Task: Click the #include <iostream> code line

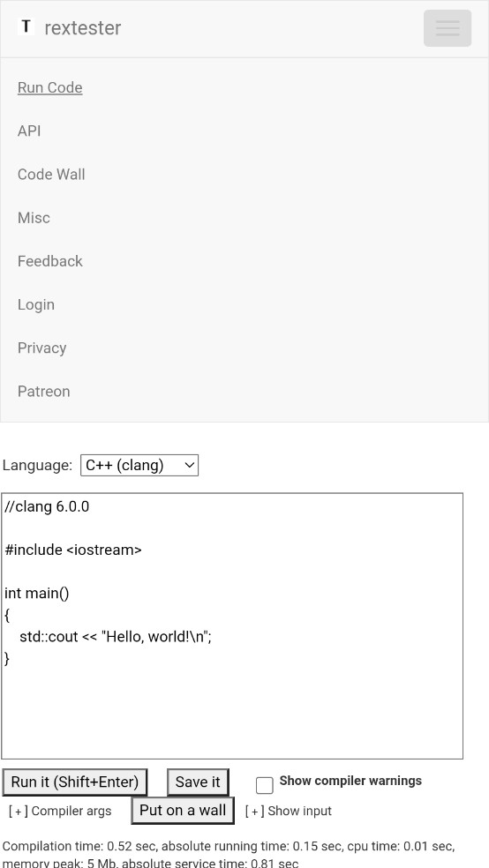Action: point(73,550)
